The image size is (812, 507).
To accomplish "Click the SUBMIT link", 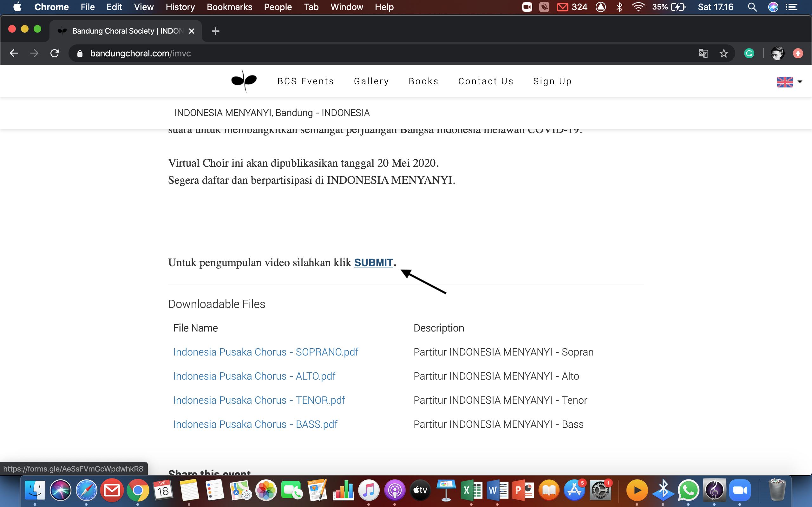I will tap(373, 263).
